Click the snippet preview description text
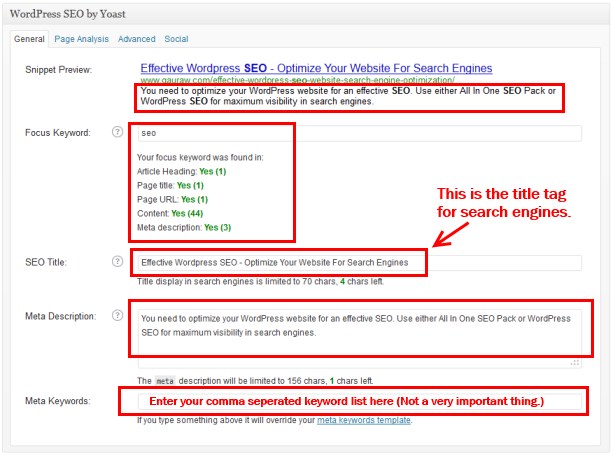Image resolution: width=613 pixels, height=456 pixels. (348, 96)
